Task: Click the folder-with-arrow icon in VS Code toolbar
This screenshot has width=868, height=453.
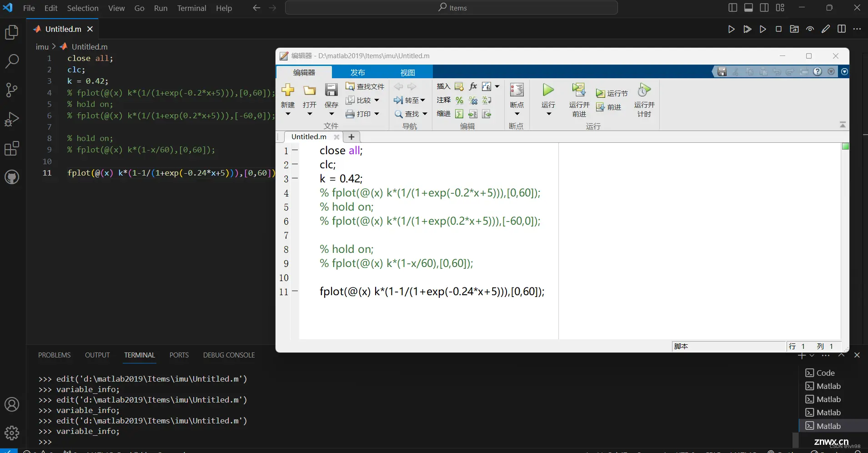Action: coord(794,29)
